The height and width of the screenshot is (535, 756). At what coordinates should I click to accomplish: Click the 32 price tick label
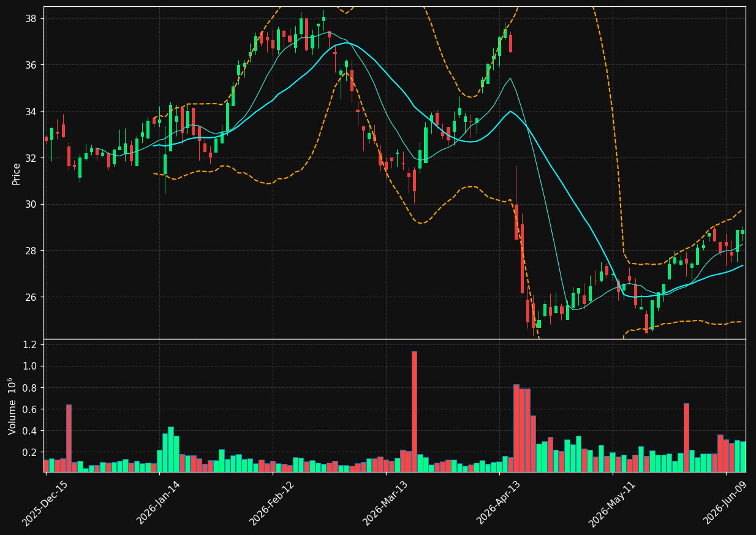[32, 158]
